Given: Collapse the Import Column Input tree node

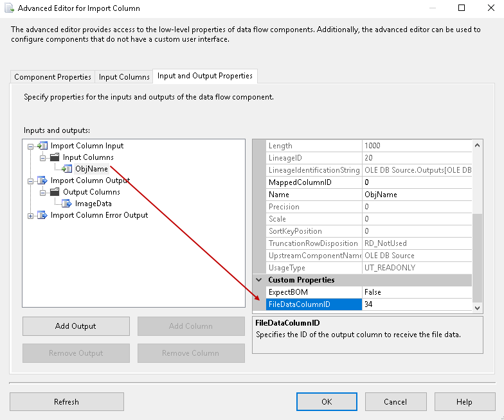Looking at the screenshot, I should pyautogui.click(x=30, y=146).
